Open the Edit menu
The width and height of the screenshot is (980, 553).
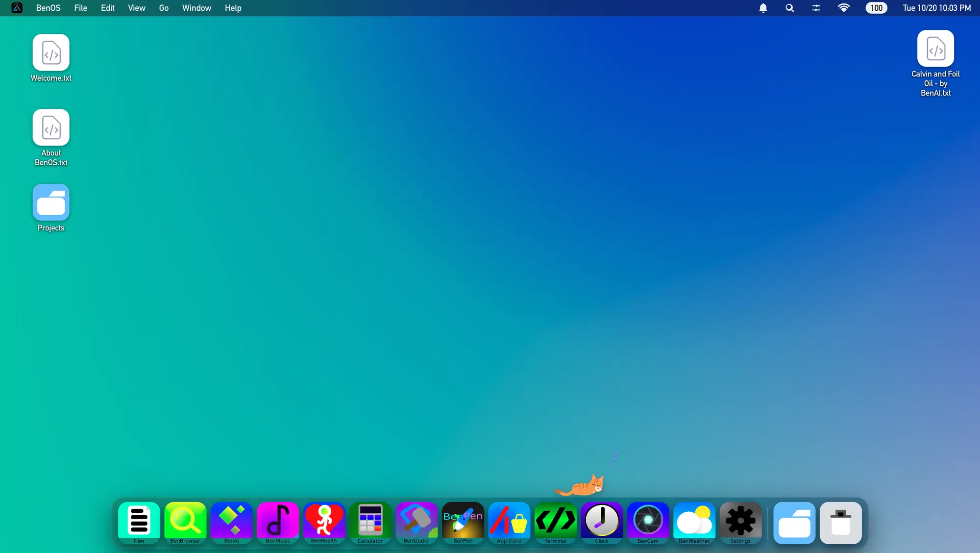click(108, 8)
